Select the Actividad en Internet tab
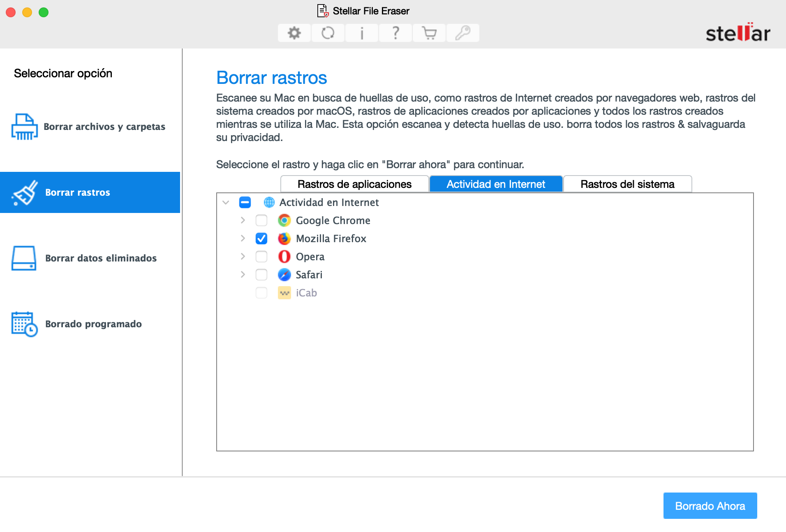The width and height of the screenshot is (786, 532). tap(496, 184)
